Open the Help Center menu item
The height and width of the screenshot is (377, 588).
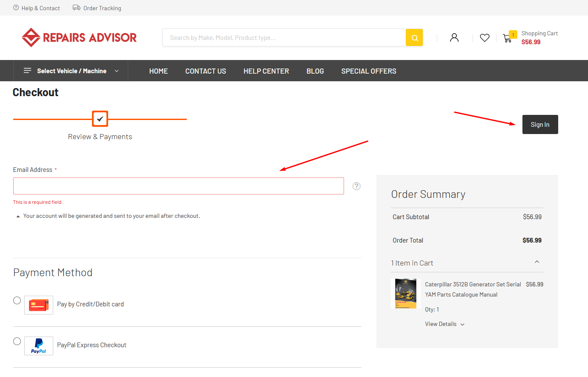pos(266,71)
